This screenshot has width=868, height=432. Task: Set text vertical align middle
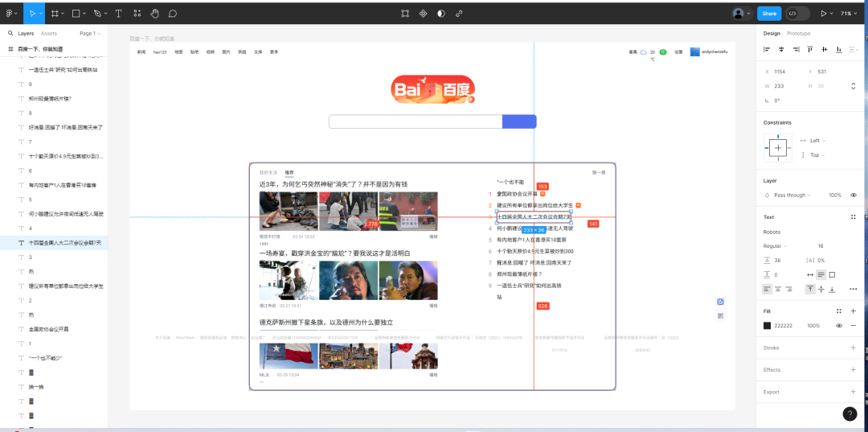tap(821, 289)
